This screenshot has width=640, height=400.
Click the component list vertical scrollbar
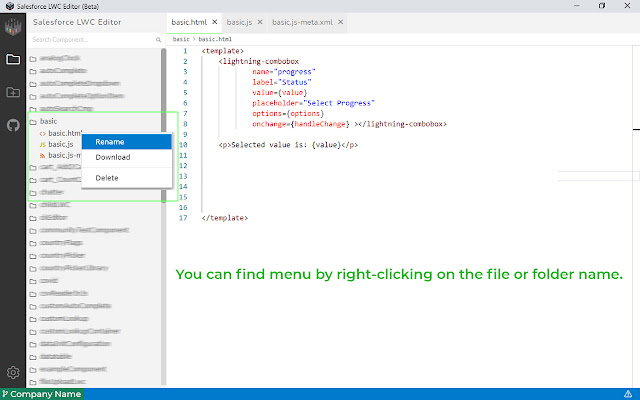pos(164,100)
